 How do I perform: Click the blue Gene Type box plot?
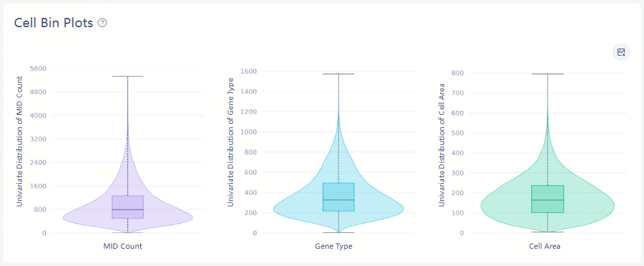pos(339,196)
